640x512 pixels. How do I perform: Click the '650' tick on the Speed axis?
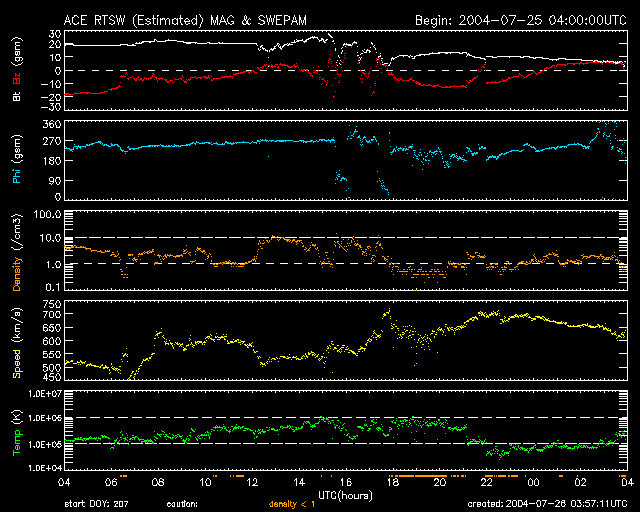(x=52, y=328)
